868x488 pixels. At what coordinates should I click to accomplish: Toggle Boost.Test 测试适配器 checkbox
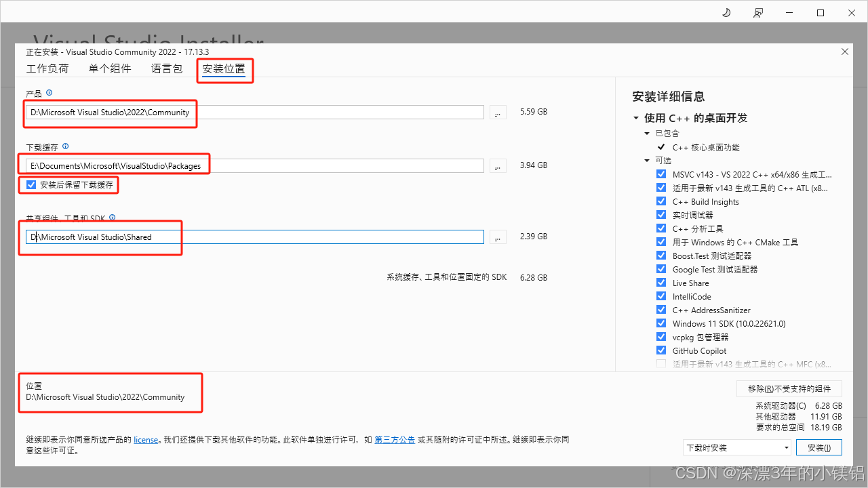coord(661,256)
